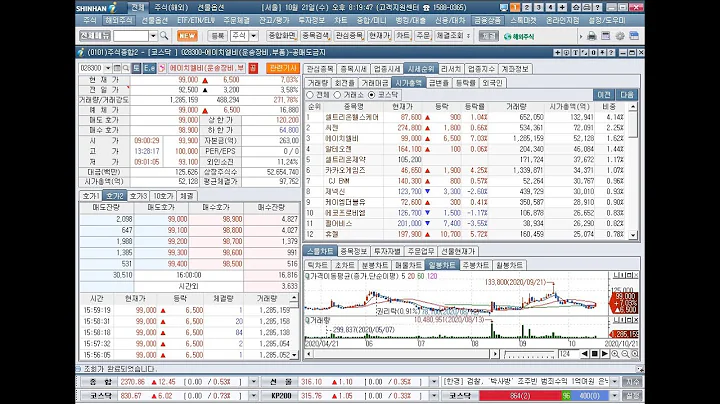Open dropdown next to KP200 index ticker
Image resolution: width=720 pixels, height=404 pixels.
pyautogui.click(x=434, y=395)
